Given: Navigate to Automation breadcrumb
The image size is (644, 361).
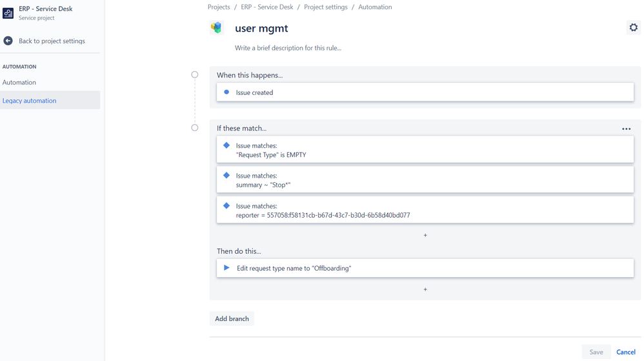Looking at the screenshot, I should pyautogui.click(x=375, y=7).
